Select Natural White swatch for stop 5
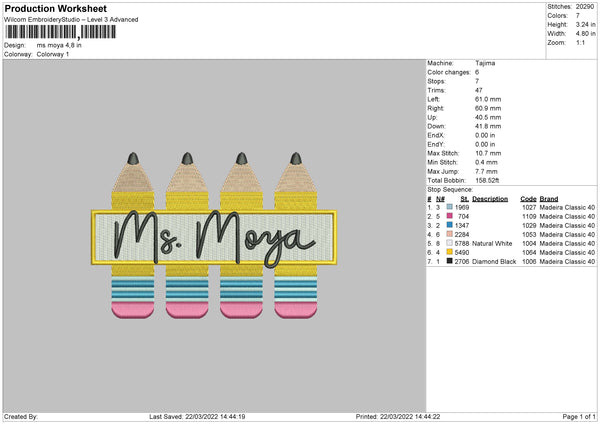This screenshot has height=424, width=600. [450, 243]
